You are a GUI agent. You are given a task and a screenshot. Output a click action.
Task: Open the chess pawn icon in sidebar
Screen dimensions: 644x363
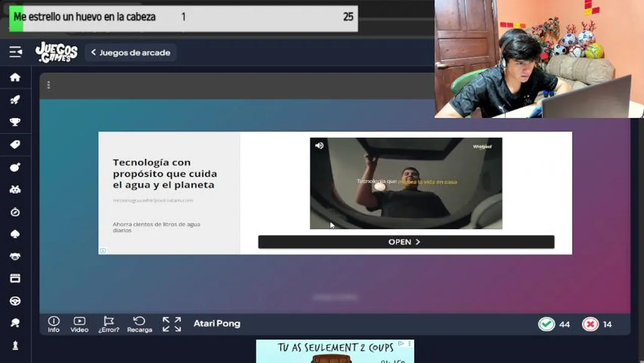15,345
